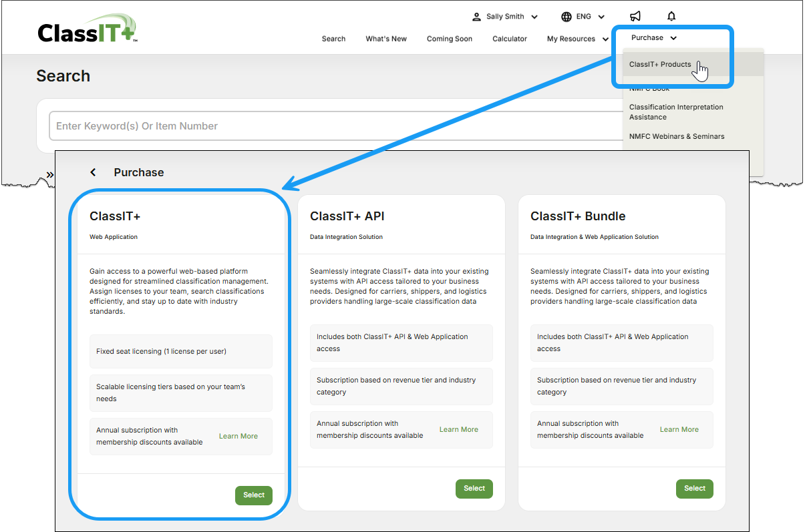This screenshot has height=532, width=805.
Task: Click the keyword search input field
Action: tap(267, 125)
